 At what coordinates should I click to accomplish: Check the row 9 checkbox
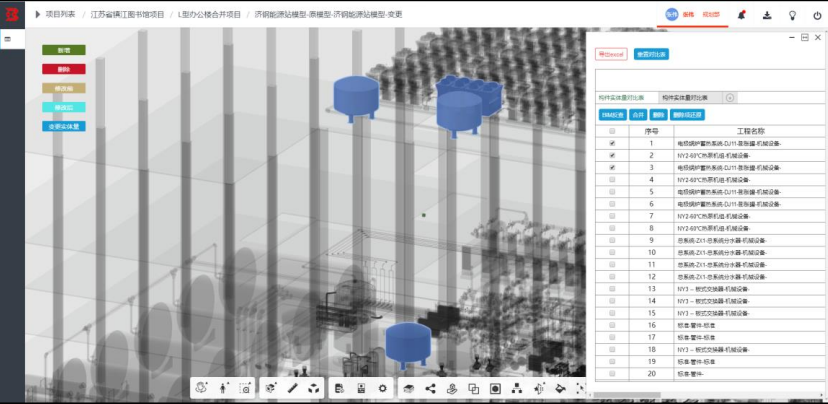point(612,240)
